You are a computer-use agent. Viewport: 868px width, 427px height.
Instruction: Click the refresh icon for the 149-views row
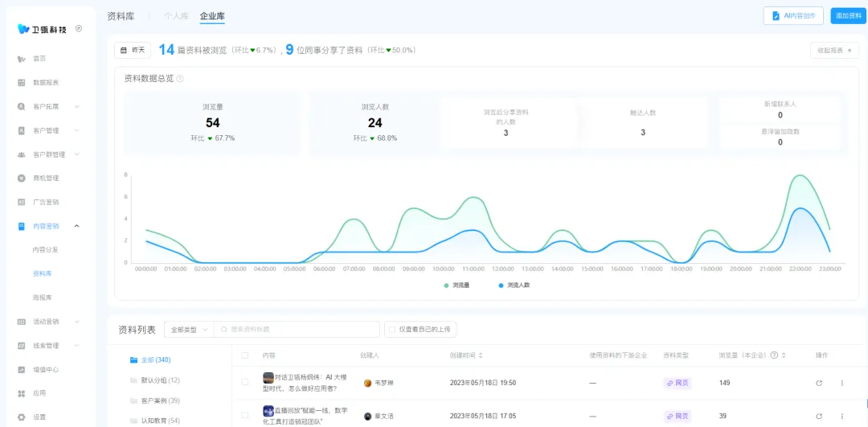coord(819,383)
